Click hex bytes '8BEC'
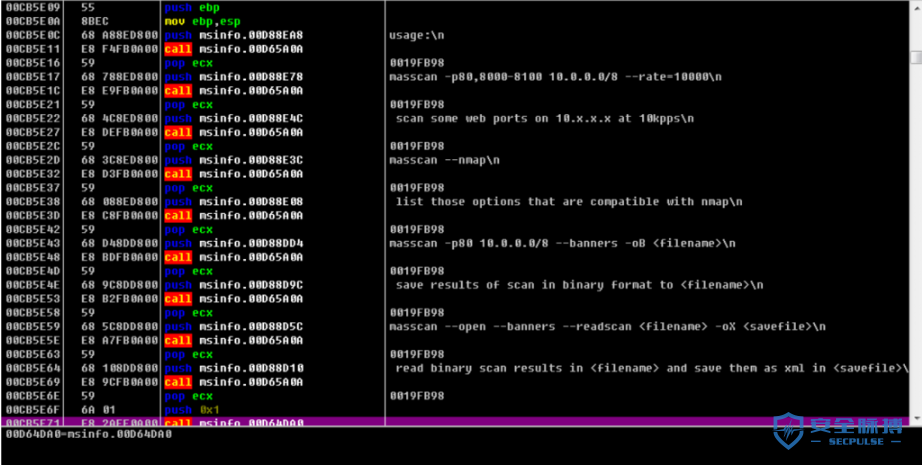The image size is (922, 466). [x=95, y=21]
